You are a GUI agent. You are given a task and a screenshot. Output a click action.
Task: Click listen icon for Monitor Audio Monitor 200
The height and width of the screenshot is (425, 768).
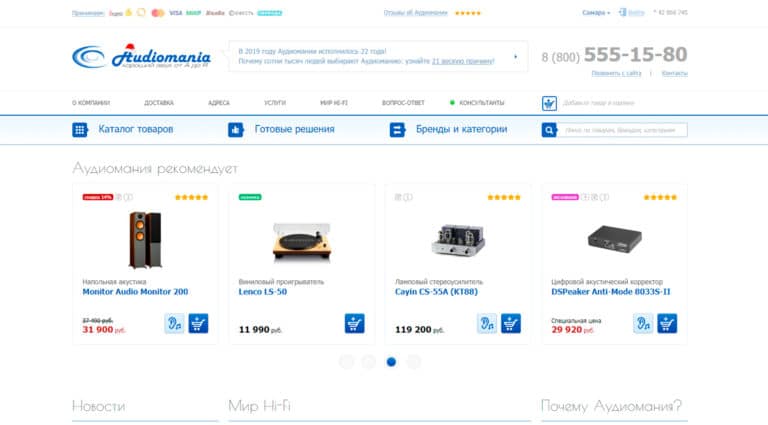[174, 324]
